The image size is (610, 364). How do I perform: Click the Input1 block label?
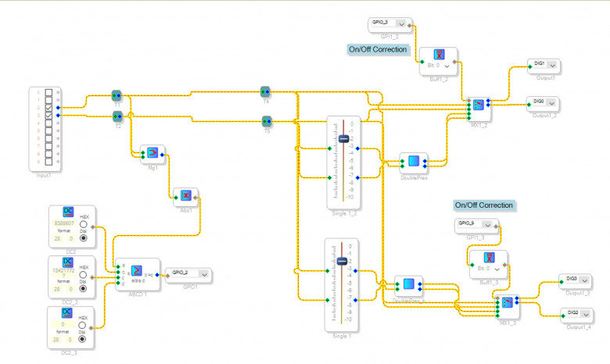(x=44, y=175)
